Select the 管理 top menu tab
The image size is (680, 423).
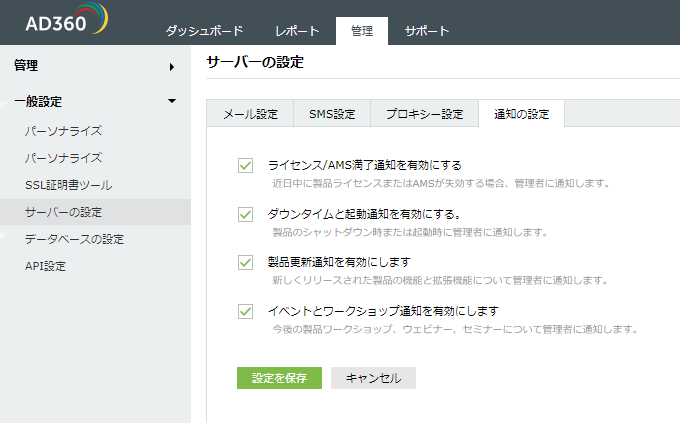coord(362,31)
